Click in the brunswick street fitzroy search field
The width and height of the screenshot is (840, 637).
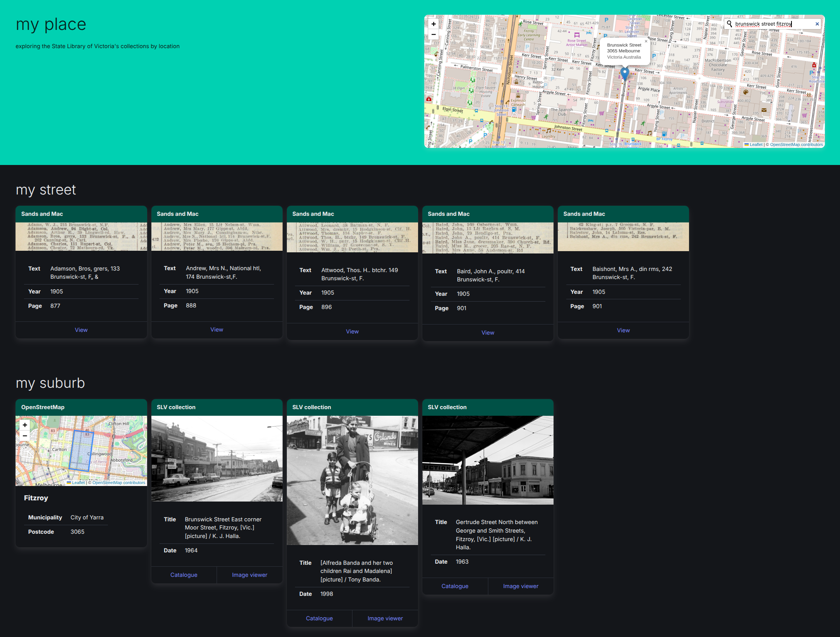pos(772,24)
